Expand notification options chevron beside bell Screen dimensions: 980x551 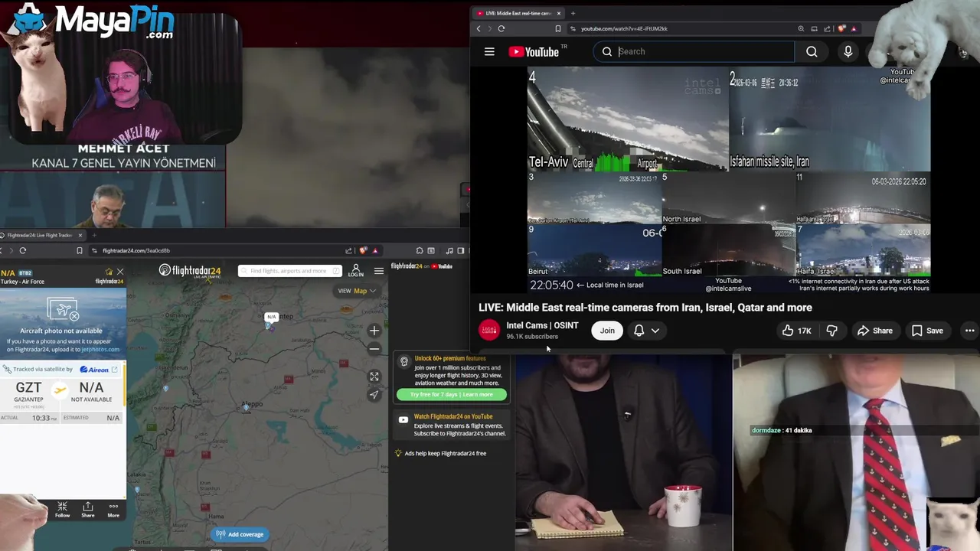pos(655,331)
